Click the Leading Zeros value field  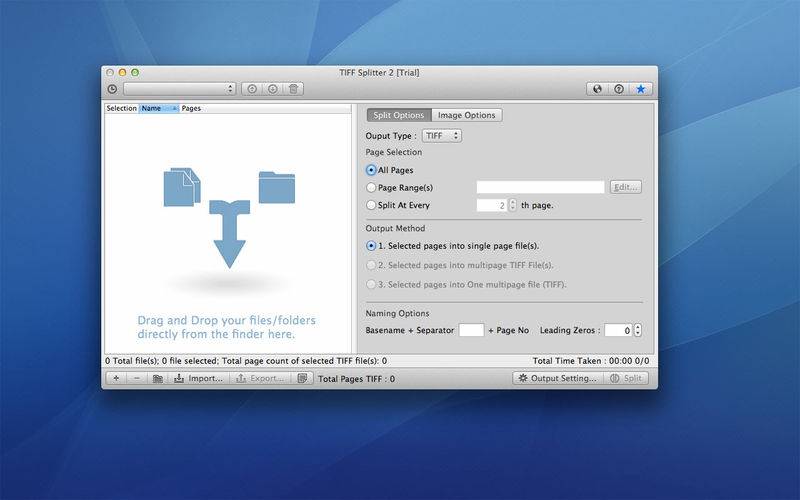[618, 330]
